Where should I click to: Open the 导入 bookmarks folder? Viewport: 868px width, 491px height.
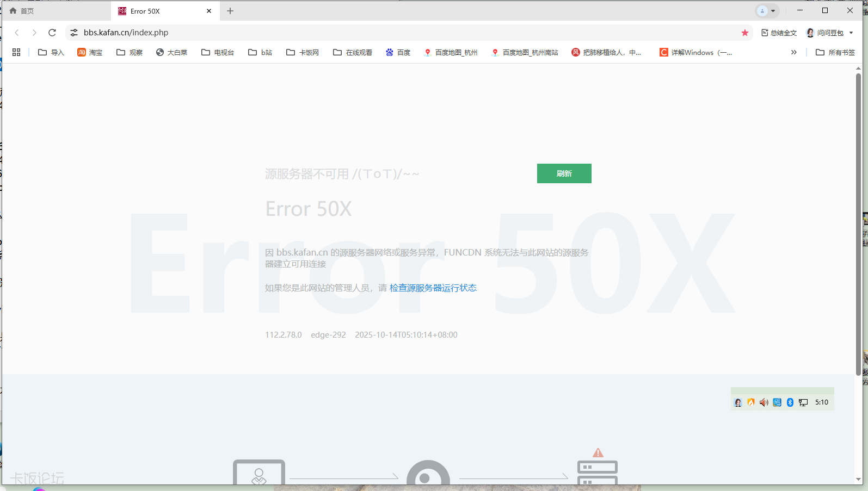(51, 52)
